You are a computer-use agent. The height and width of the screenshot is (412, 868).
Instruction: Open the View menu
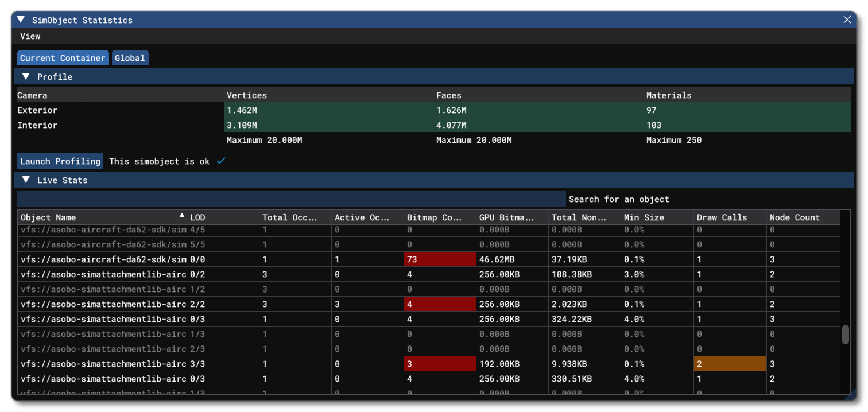pos(30,36)
